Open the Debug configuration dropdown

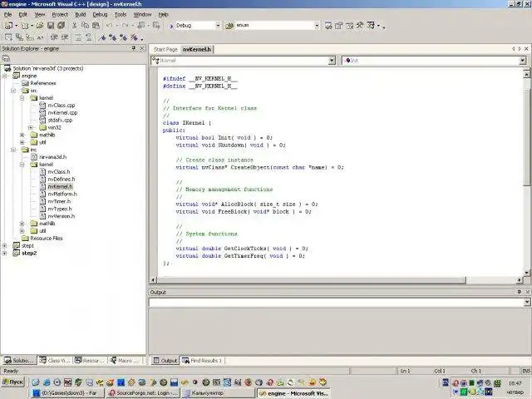[x=218, y=26]
